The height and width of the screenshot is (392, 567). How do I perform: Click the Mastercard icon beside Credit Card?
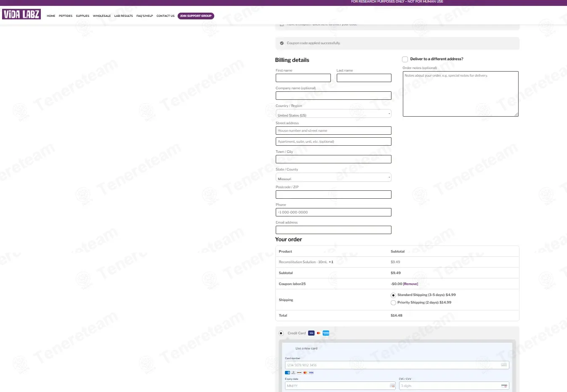pos(319,333)
